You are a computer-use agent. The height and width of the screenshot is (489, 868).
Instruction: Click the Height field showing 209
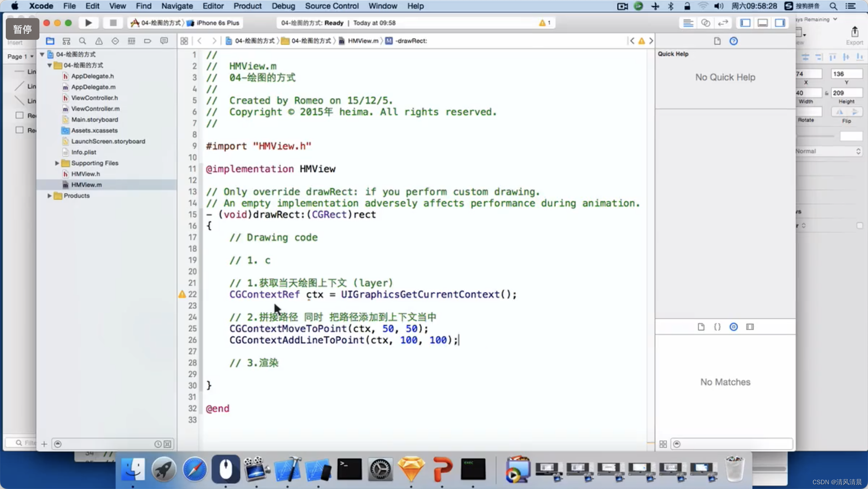(x=846, y=93)
